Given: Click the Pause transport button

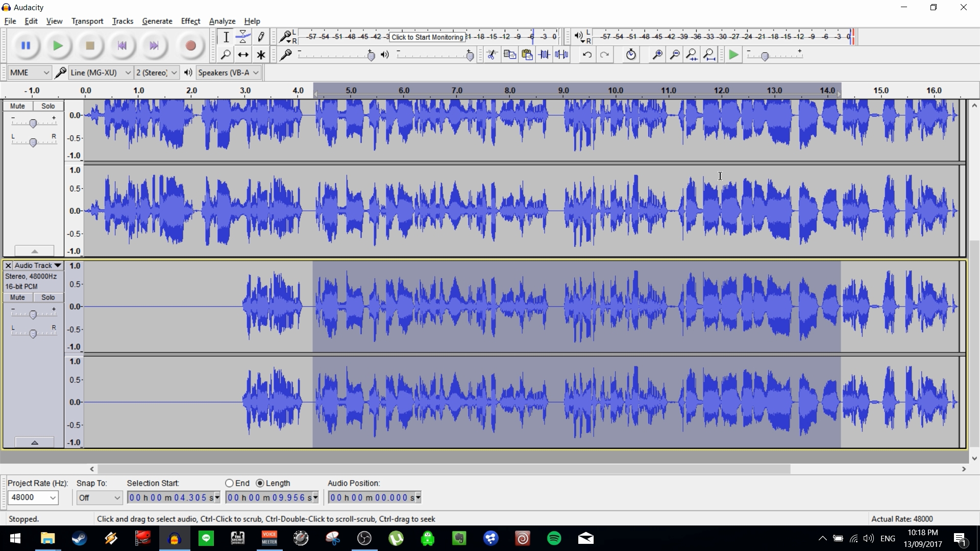Looking at the screenshot, I should point(26,46).
